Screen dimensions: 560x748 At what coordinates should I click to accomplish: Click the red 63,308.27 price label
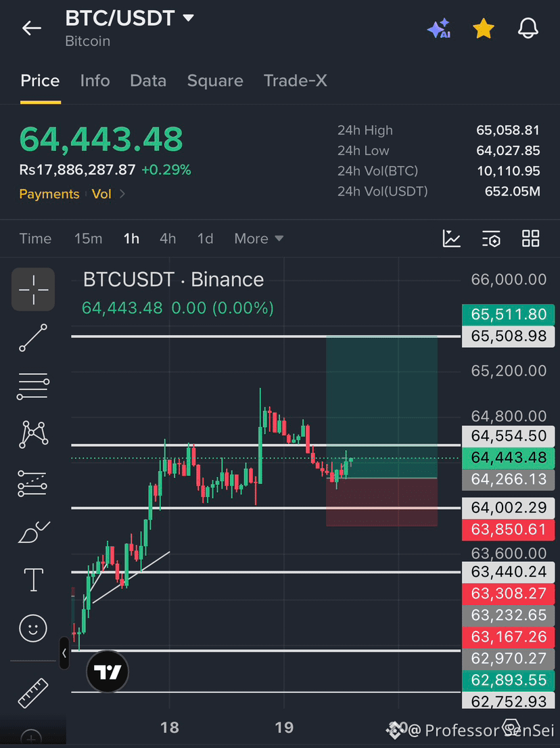[x=509, y=594]
